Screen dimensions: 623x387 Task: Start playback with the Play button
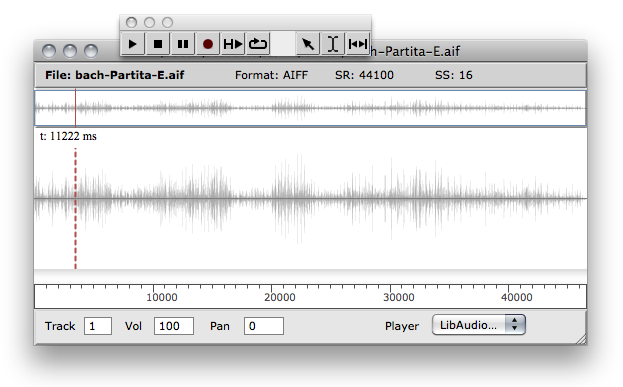tap(133, 44)
